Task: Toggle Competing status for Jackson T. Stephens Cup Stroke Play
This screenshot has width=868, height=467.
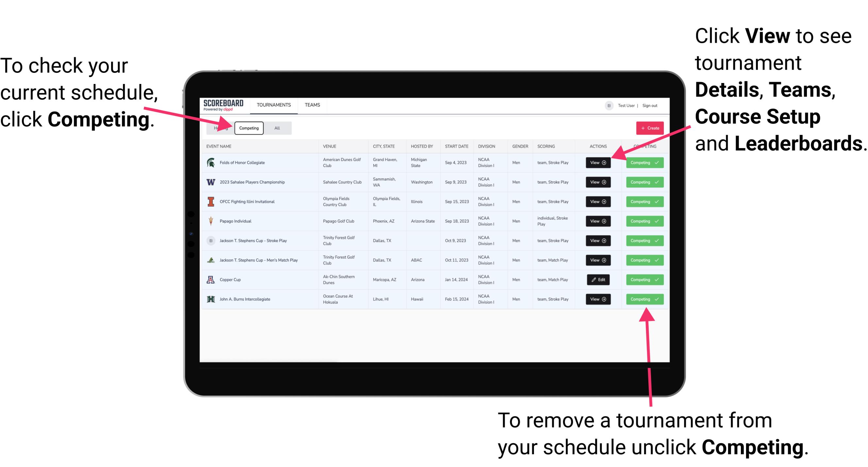Action: pos(643,241)
